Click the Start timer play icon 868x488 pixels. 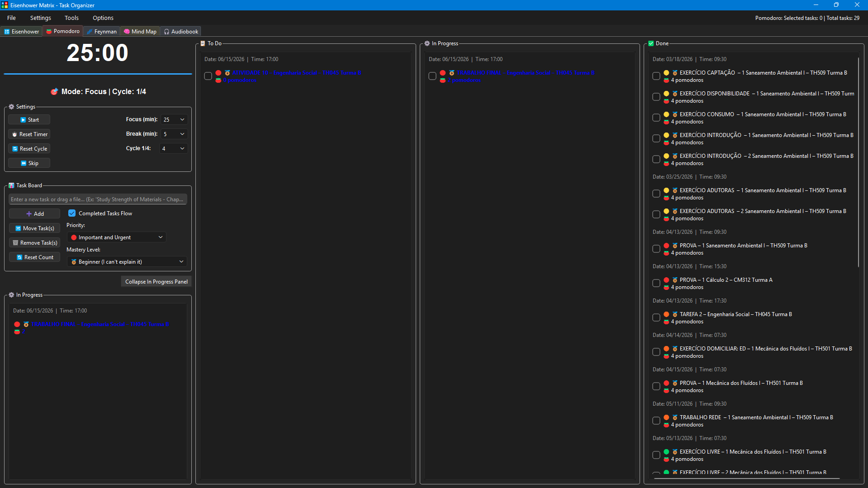tap(23, 120)
